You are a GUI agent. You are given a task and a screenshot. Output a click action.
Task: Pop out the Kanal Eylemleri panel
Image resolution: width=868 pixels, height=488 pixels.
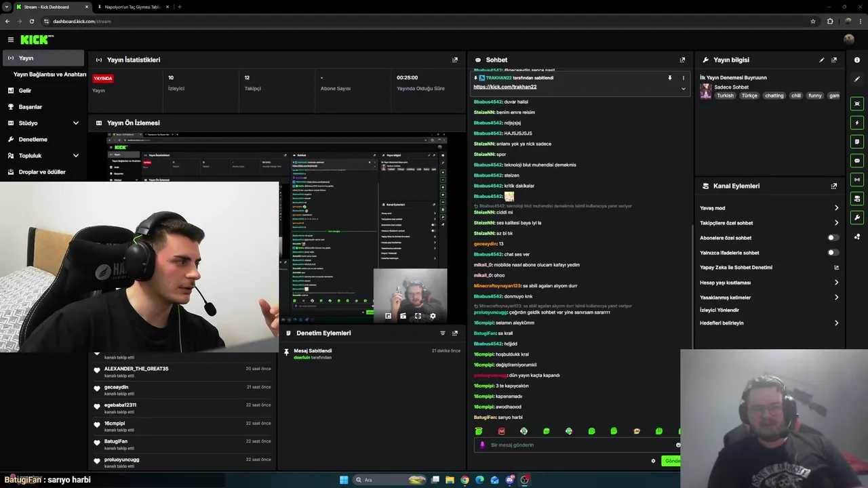(834, 186)
